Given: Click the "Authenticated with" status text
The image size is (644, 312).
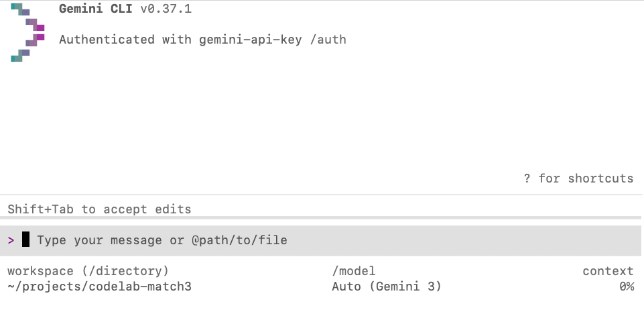Looking at the screenshot, I should click(x=107, y=40).
